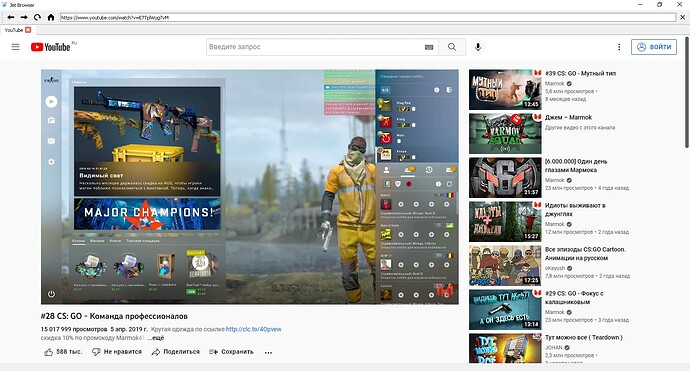The width and height of the screenshot is (690, 371).
Task: Click the Войти sign-in button
Action: (654, 47)
